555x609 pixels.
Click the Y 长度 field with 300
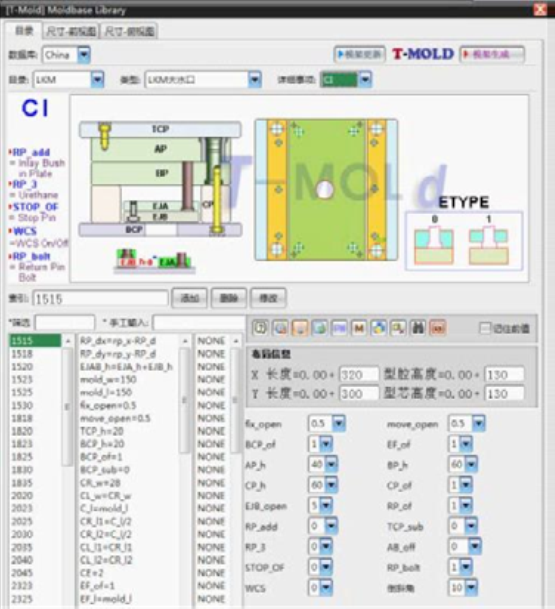click(359, 393)
